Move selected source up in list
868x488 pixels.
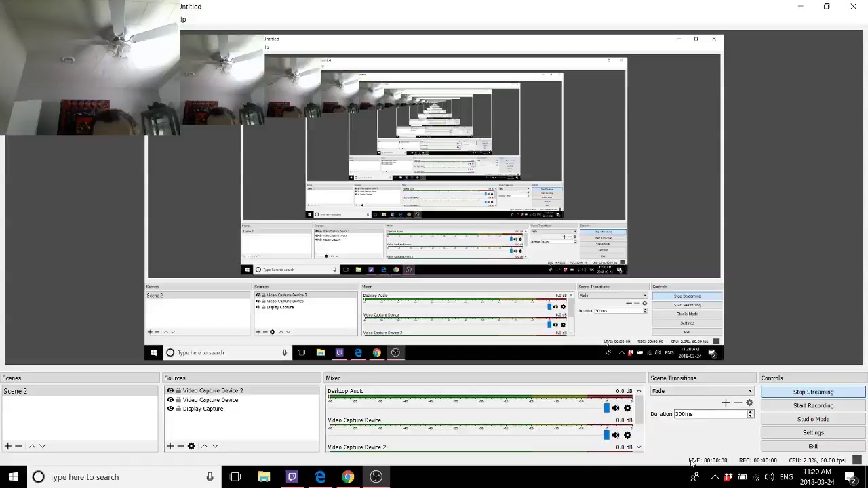coord(204,446)
